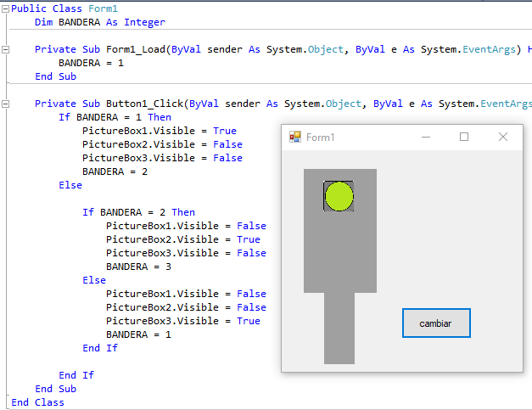This screenshot has width=532, height=410.
Task: Click 'PictureBox1.Visible = True' line
Action: click(x=160, y=131)
